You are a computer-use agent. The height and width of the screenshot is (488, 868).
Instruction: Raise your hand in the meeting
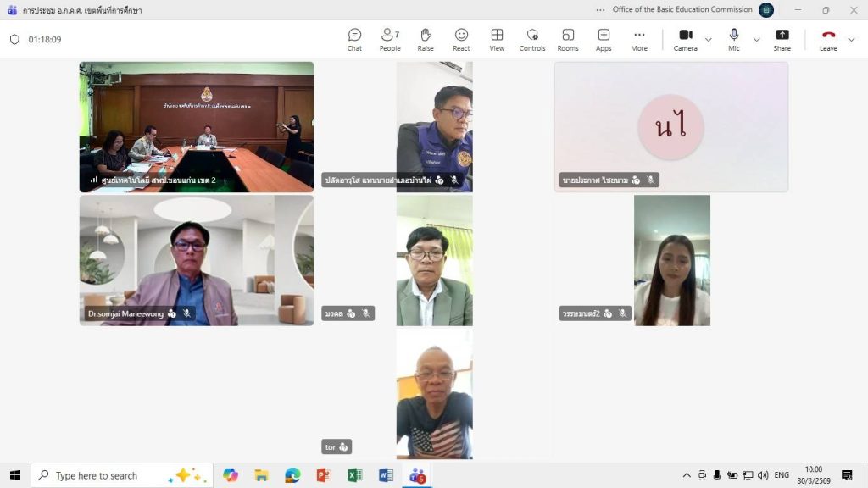coord(426,39)
